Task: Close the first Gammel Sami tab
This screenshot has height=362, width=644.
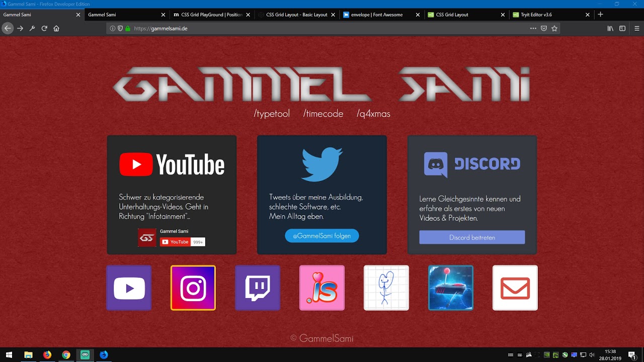Action: [78, 15]
